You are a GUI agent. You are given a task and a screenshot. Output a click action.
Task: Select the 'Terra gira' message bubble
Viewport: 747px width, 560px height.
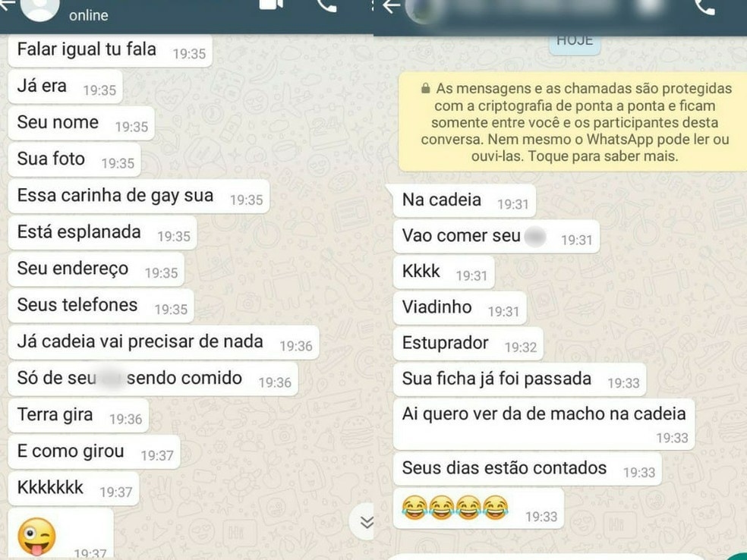[79, 415]
